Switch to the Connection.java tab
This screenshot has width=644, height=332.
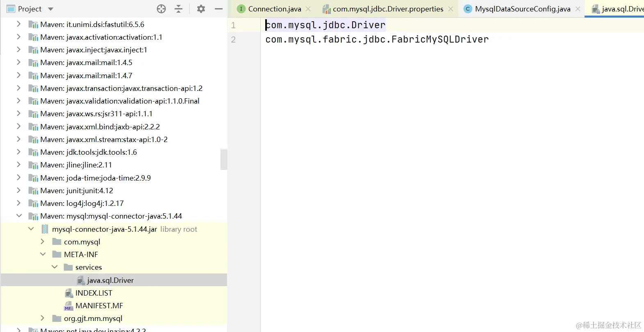pos(274,9)
